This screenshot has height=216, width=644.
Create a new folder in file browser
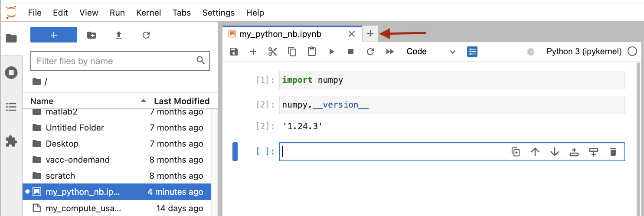pos(92,35)
